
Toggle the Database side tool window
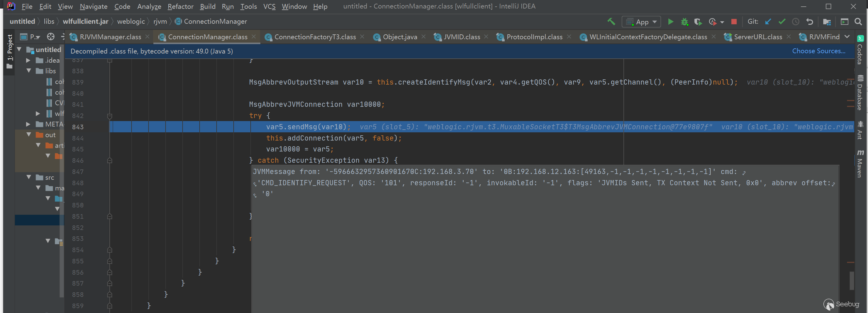(860, 93)
